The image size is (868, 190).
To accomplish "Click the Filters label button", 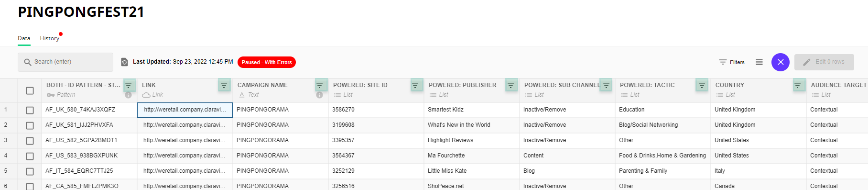I will [x=737, y=62].
